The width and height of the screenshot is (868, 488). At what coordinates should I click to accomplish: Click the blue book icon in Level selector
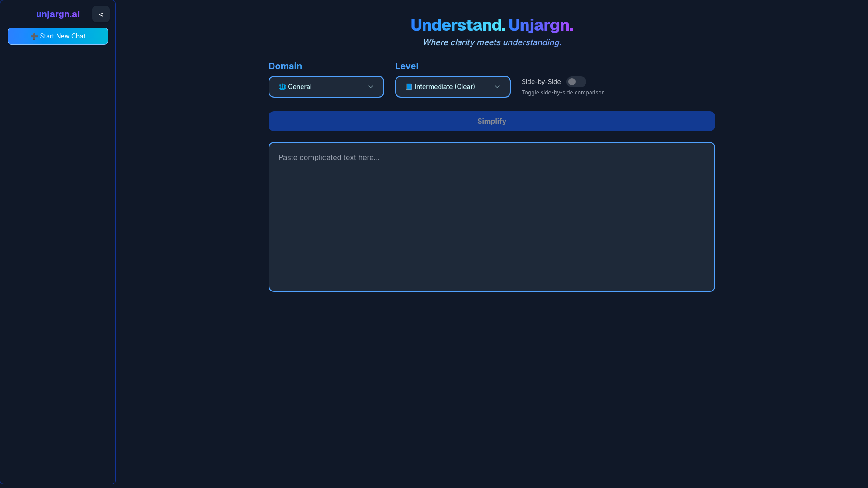(x=409, y=87)
